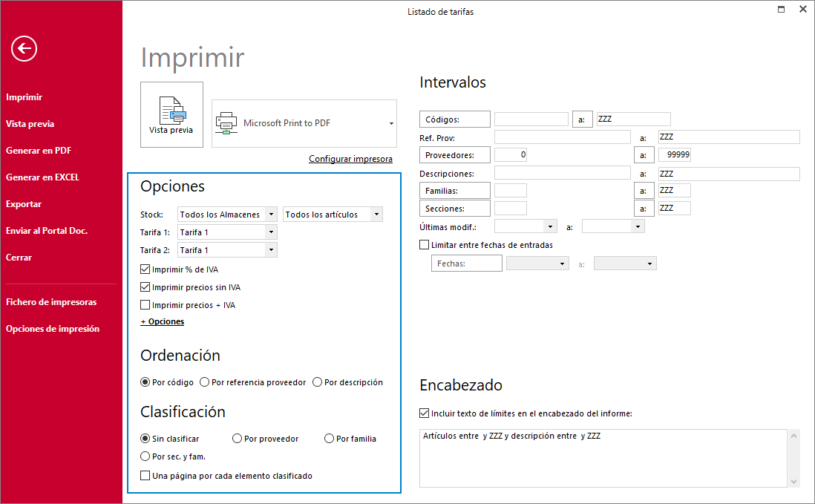Toggle Imprimir % de IVA checkbox
Image resolution: width=815 pixels, height=504 pixels.
[145, 269]
